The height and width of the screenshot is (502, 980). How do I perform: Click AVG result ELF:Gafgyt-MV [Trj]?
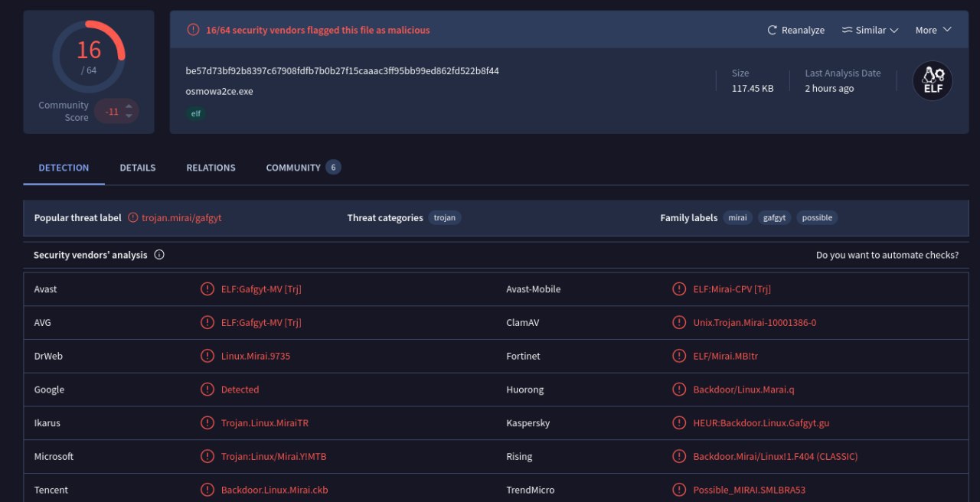[261, 322]
